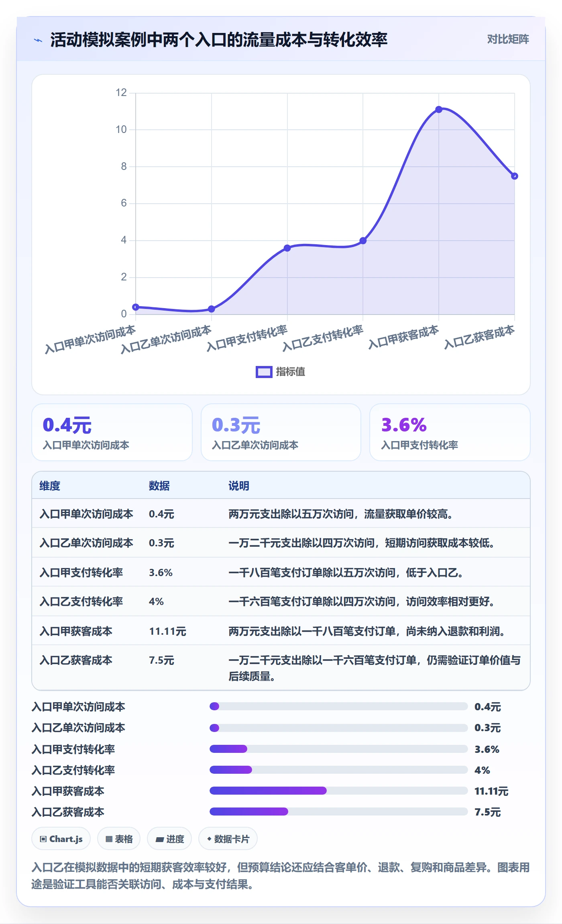The image size is (562, 924).
Task: Click the 指标值 legend text
Action: coord(290,372)
